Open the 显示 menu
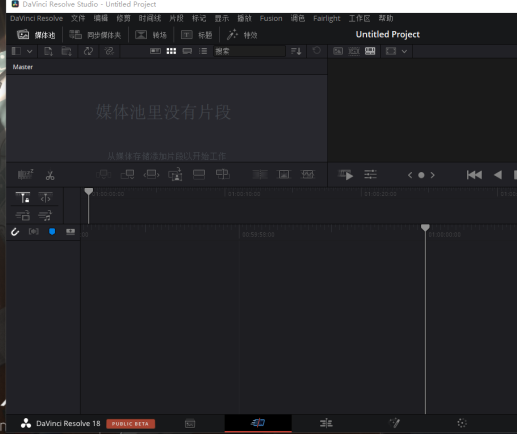 [x=222, y=18]
